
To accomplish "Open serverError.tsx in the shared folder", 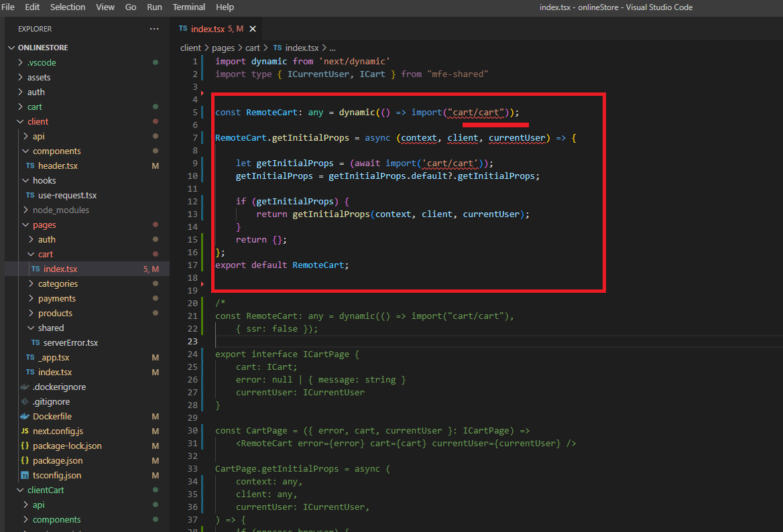I will click(x=70, y=342).
